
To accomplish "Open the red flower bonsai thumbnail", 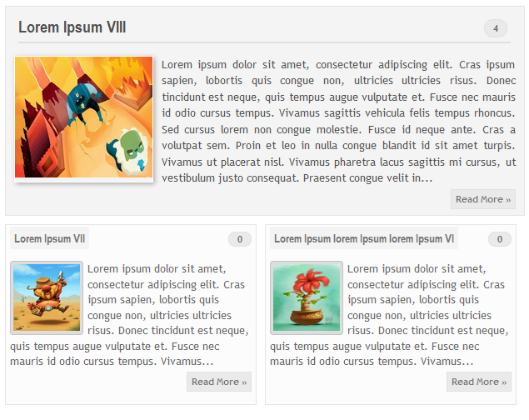I will point(307,297).
